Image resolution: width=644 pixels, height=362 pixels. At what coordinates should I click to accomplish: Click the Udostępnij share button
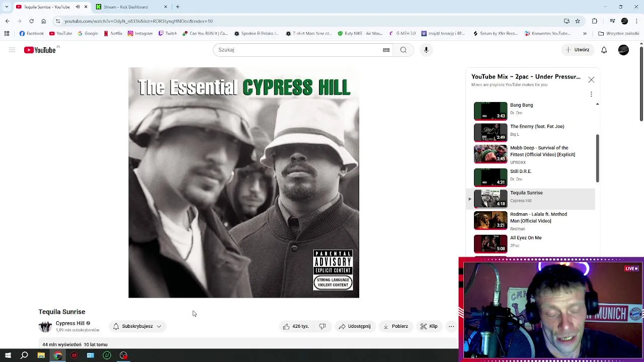[x=355, y=326]
